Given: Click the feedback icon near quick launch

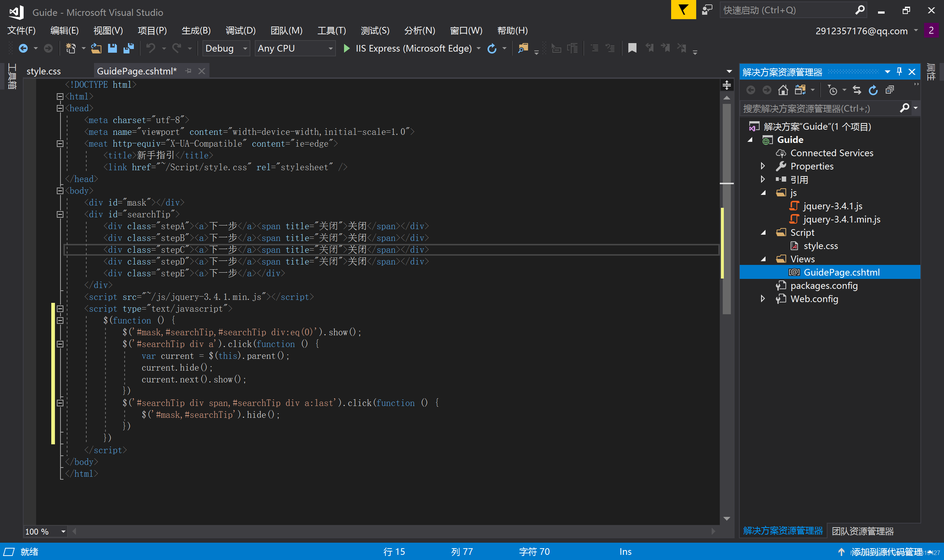Looking at the screenshot, I should point(707,10).
